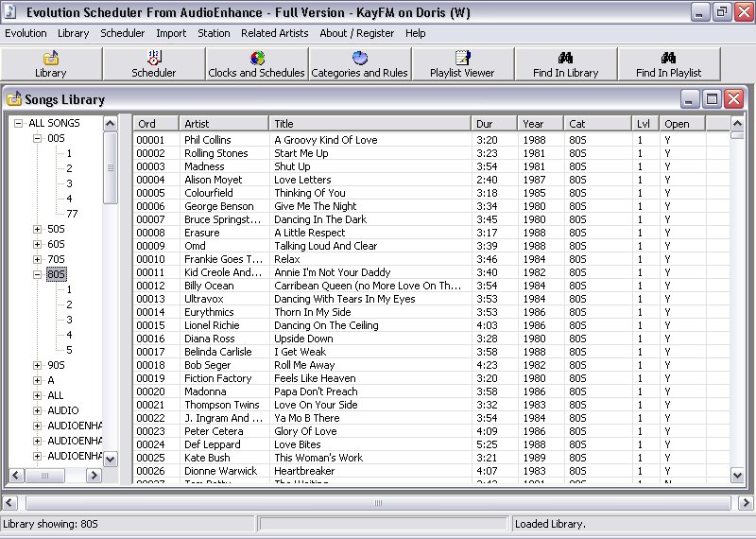Sort by the Dur column header
Image resolution: width=756 pixels, height=539 pixels.
tap(493, 124)
